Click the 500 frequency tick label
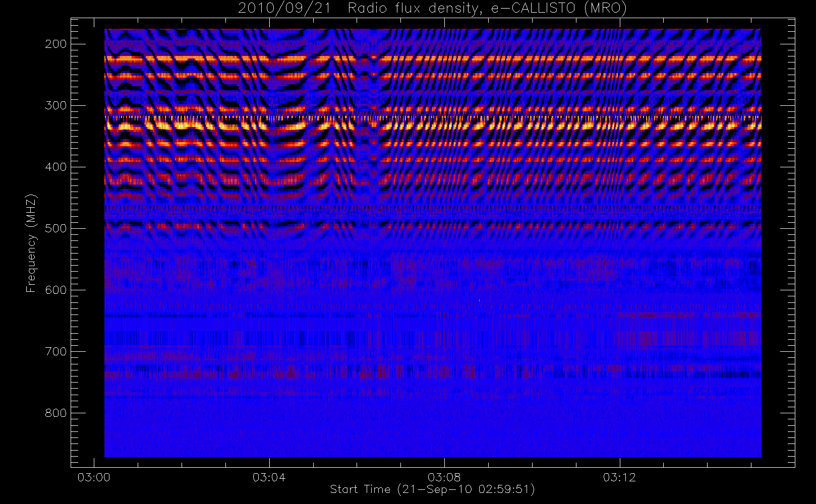Image resolution: width=816 pixels, height=504 pixels. [x=55, y=228]
